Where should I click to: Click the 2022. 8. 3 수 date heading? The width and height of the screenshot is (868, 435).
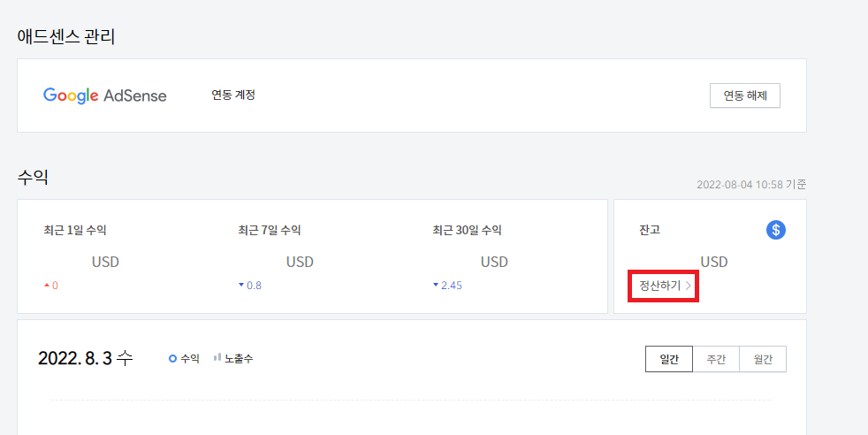[85, 358]
